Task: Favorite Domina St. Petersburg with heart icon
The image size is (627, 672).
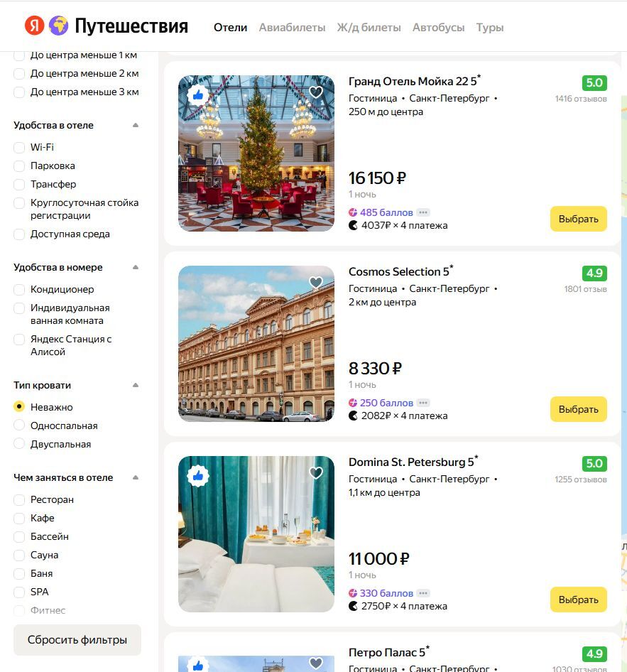Action: coord(316,472)
